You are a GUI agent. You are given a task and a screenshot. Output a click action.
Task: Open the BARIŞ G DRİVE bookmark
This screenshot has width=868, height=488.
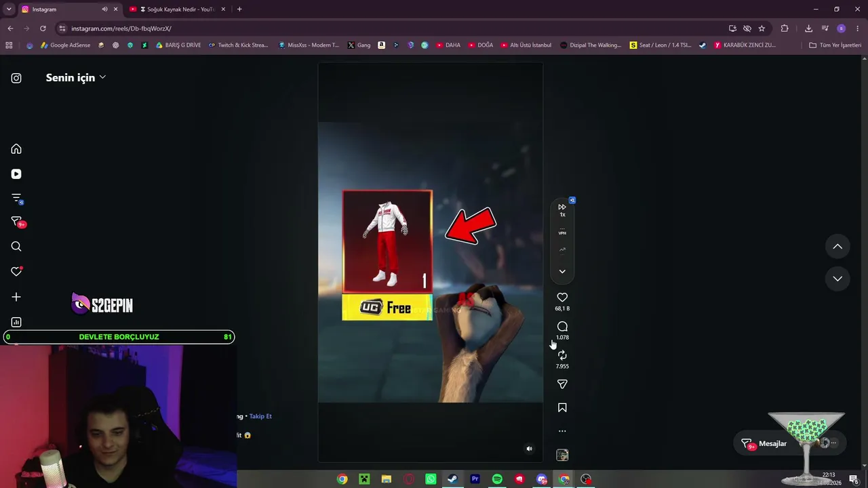pos(178,45)
